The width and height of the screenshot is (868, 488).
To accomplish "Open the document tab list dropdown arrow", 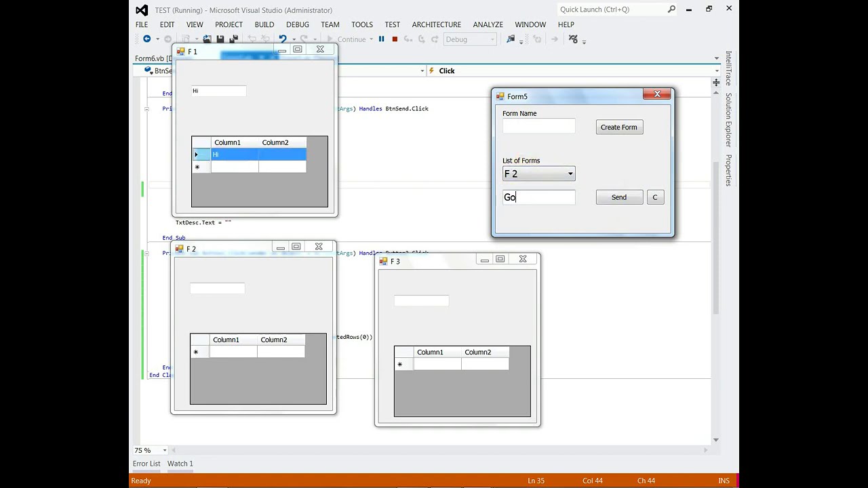I will coord(716,58).
